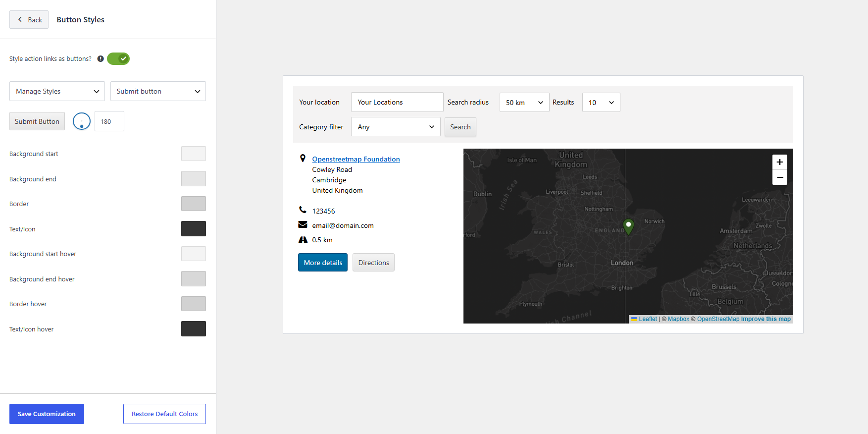Expand the Search radius 50 km dropdown
The width and height of the screenshot is (868, 434).
(x=524, y=103)
